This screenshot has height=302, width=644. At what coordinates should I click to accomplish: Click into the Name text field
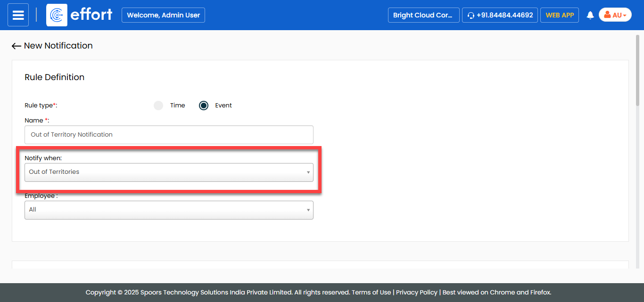coord(169,135)
